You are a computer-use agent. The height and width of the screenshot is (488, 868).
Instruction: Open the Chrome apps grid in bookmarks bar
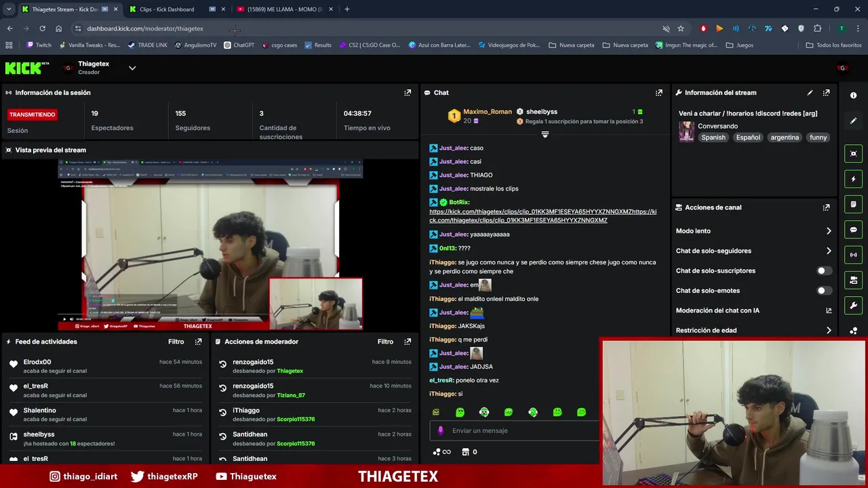[9, 45]
